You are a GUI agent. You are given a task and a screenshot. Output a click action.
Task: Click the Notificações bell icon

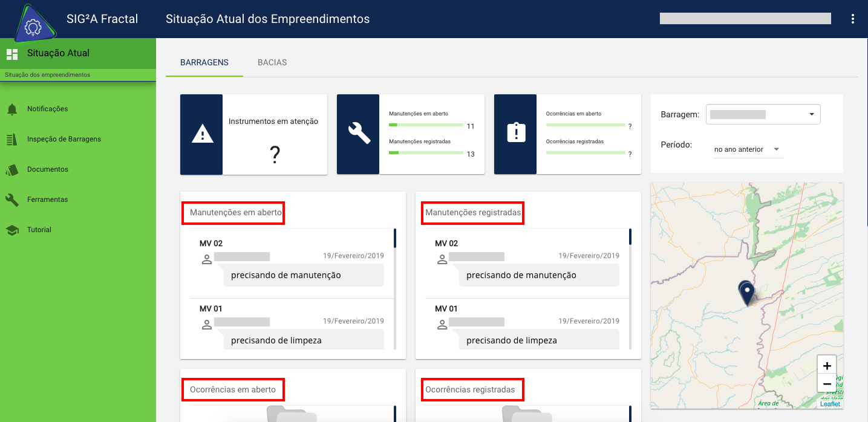click(x=12, y=109)
